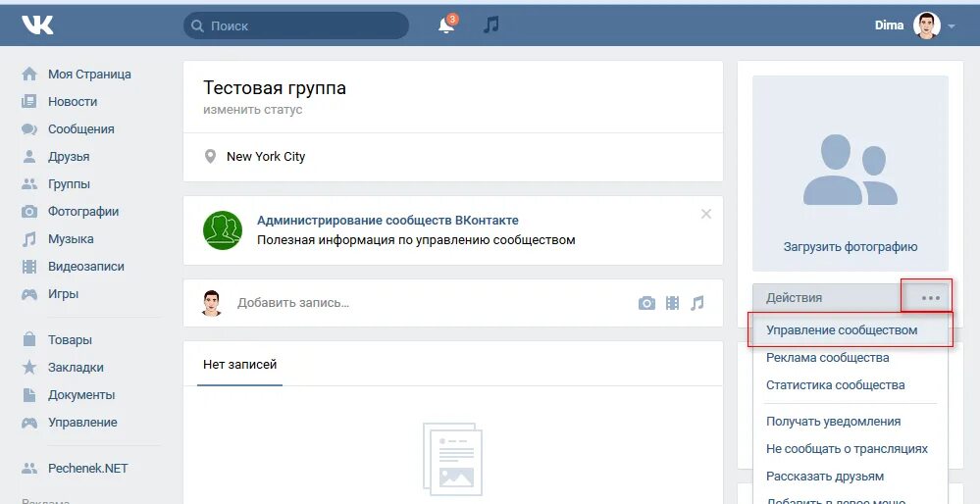Image resolution: width=980 pixels, height=504 pixels.
Task: Open Видеозаписи in sidebar
Action: [x=86, y=267]
